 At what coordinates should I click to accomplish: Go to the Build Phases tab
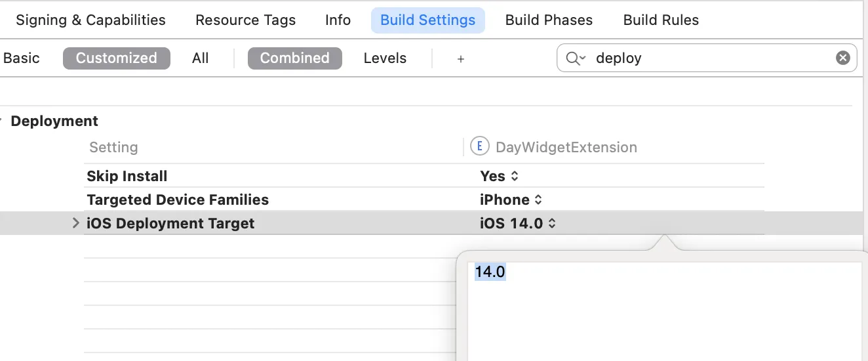pos(549,20)
